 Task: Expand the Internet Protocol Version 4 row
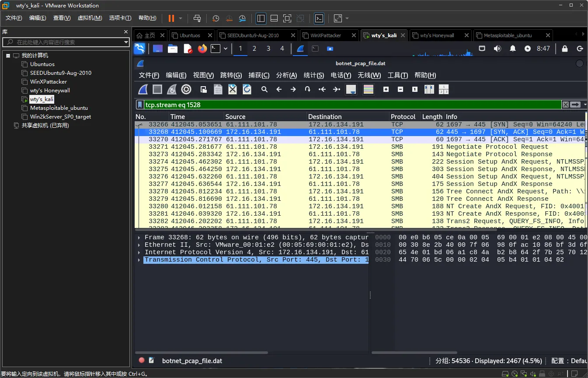pos(139,252)
